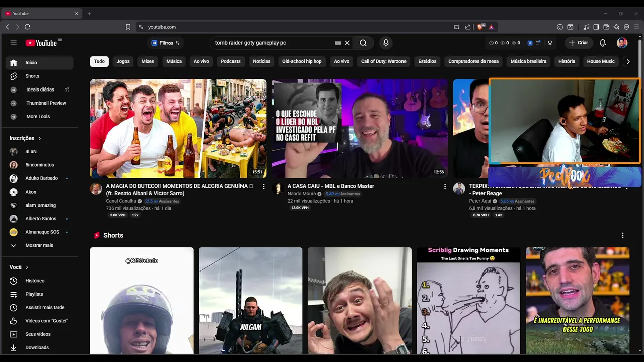Open the Akon channel subscription
The height and width of the screenshot is (362, 644).
tap(40, 192)
